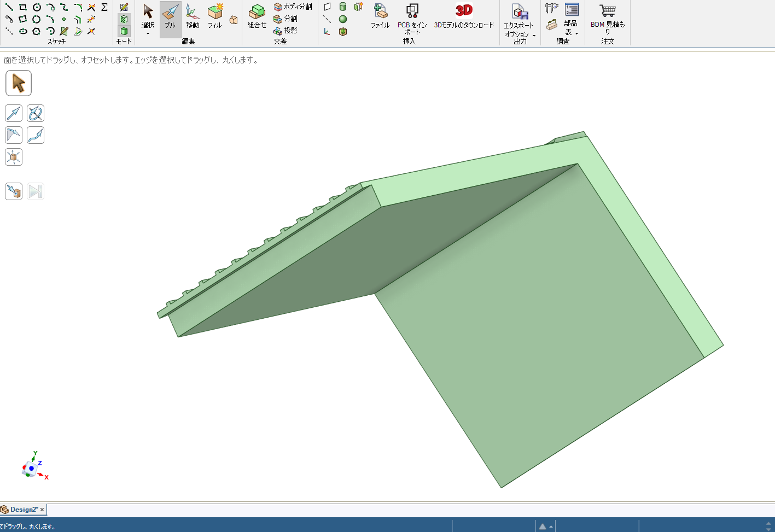Open the 選択 dropdown arrow
This screenshot has height=532, width=775.
[148, 34]
